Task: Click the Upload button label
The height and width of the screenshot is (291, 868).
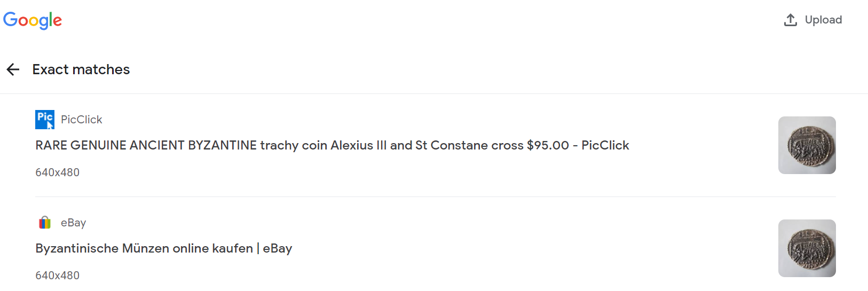Action: pos(823,20)
